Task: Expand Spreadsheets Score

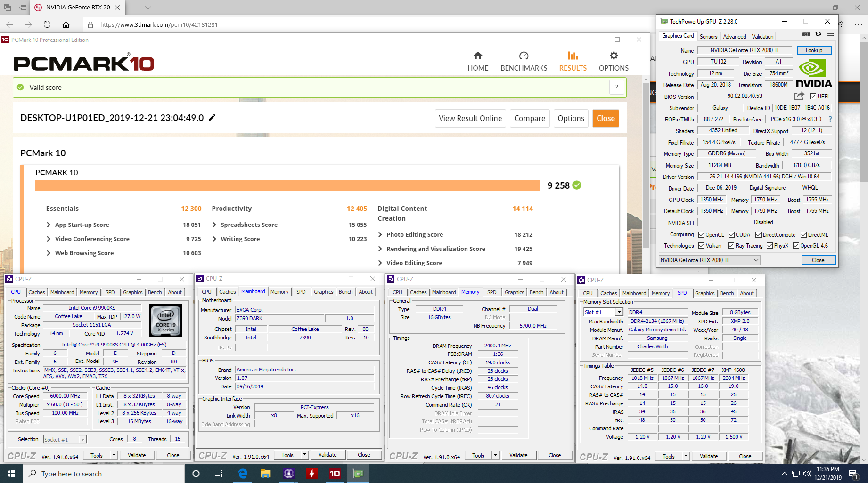Action: tap(214, 225)
